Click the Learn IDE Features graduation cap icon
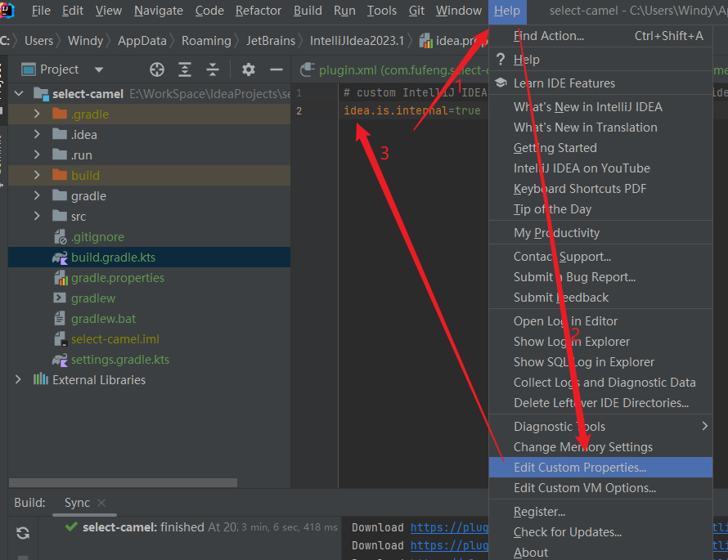 click(x=501, y=83)
